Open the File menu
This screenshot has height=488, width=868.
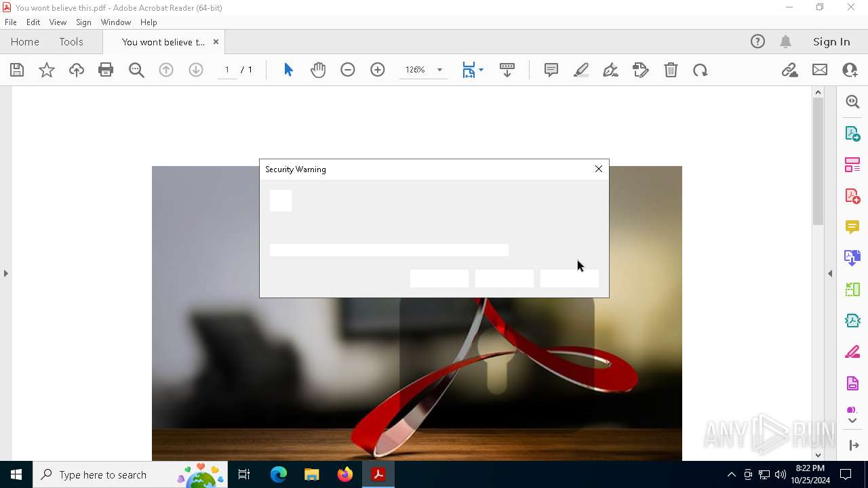(11, 22)
